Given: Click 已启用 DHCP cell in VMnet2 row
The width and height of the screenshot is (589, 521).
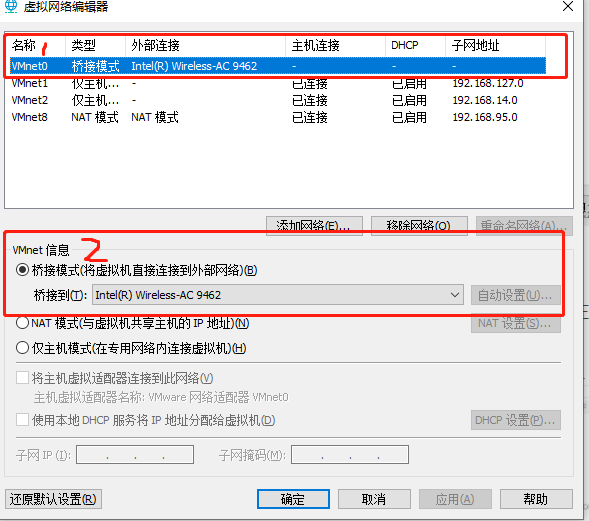Looking at the screenshot, I should point(409,100).
